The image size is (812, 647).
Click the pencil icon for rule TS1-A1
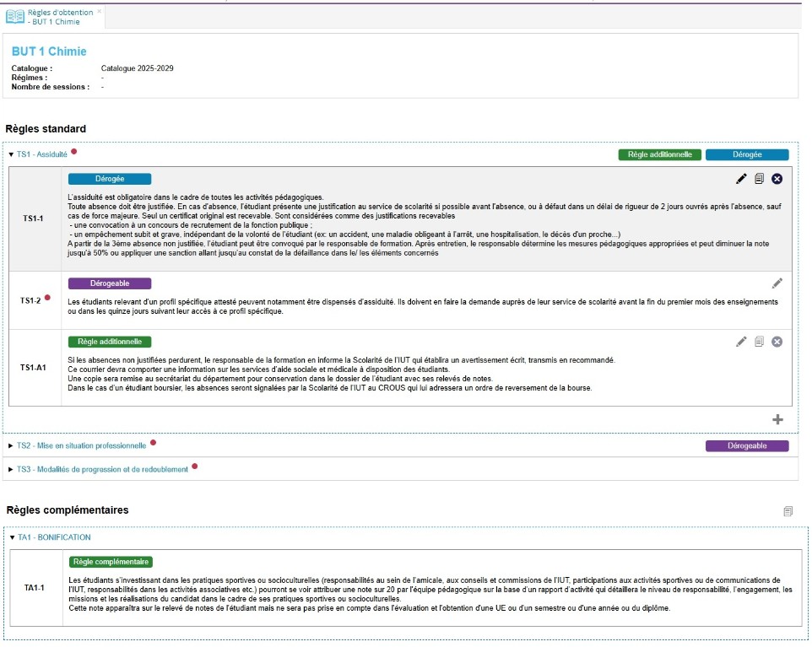pos(741,342)
